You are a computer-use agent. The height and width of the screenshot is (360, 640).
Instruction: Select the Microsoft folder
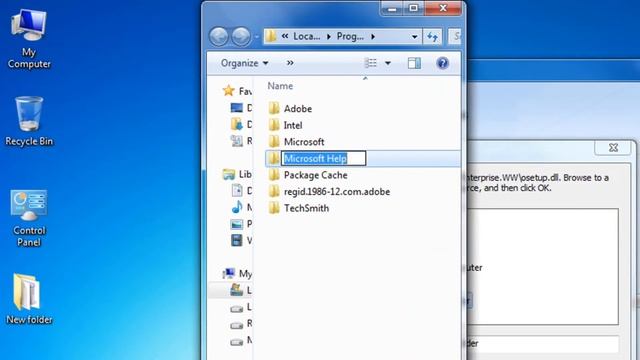(x=304, y=142)
